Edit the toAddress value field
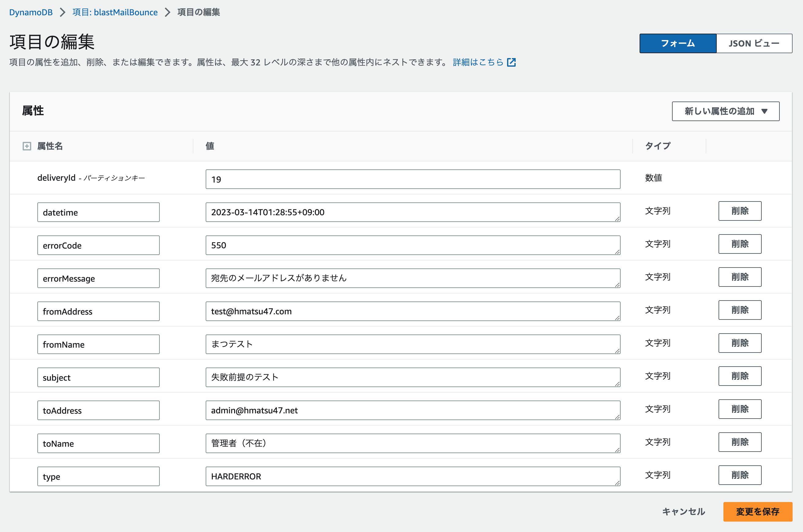 point(413,410)
